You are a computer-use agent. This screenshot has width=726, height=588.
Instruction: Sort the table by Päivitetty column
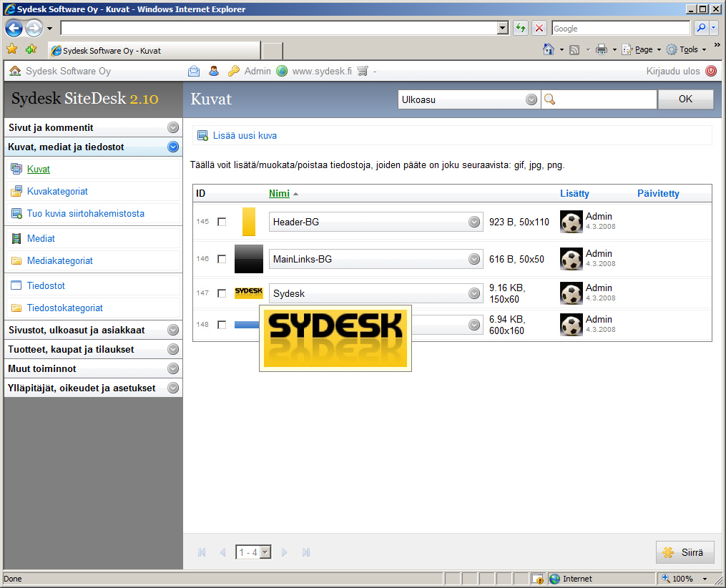point(658,194)
